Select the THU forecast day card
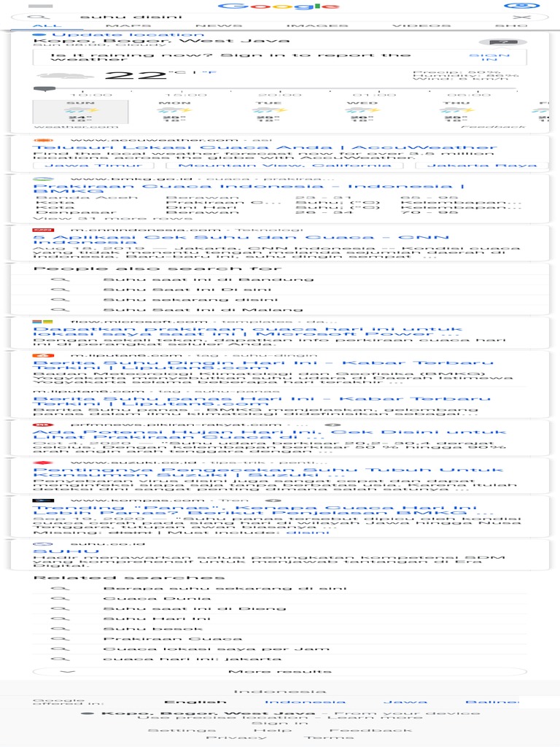The height and width of the screenshot is (747, 560). [x=456, y=112]
